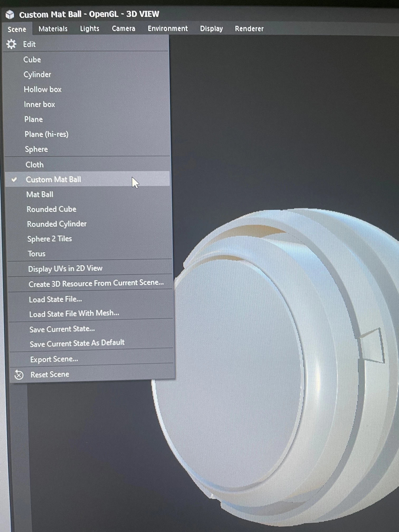Select the Cloth mesh

point(87,165)
